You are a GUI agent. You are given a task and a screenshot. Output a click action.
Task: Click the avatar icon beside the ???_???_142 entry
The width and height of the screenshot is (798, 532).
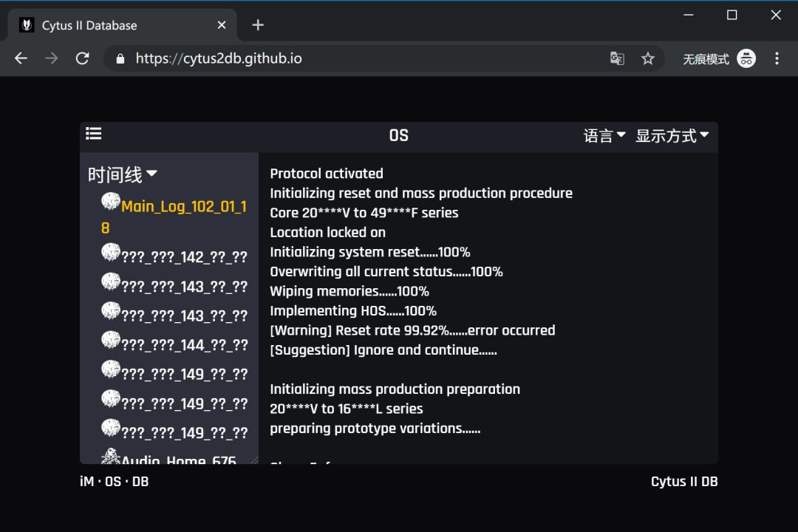tap(111, 253)
